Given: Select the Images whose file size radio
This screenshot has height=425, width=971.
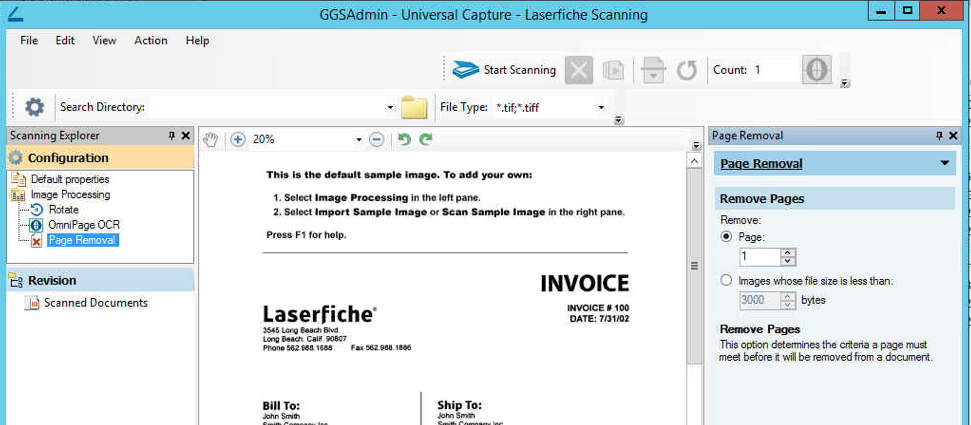Looking at the screenshot, I should point(727,281).
